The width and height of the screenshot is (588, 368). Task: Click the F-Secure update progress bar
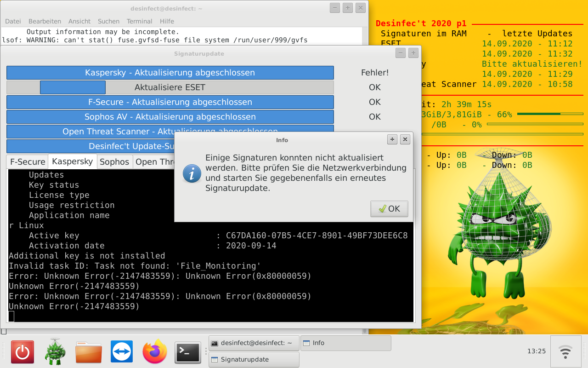170,102
